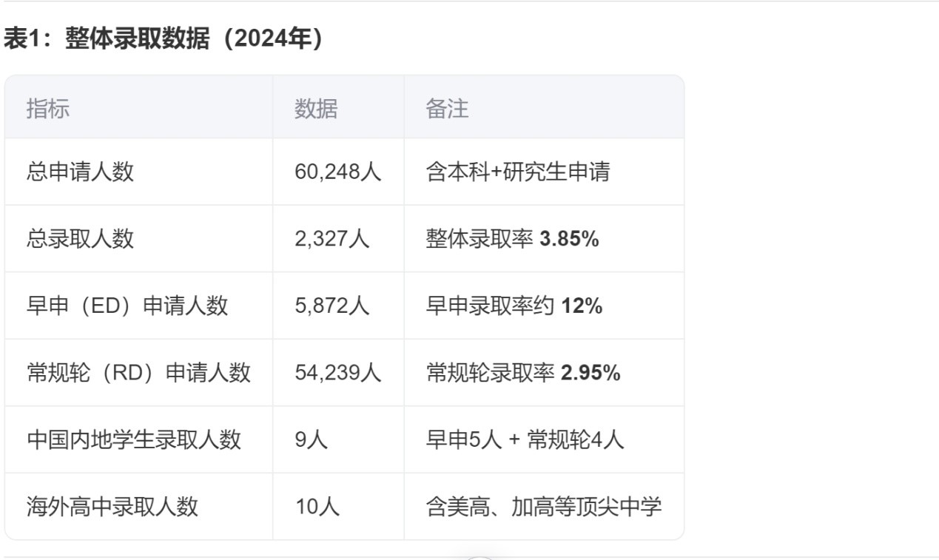Select the "含本科+研究生申请" note cell
This screenshot has height=560, width=939.
[518, 172]
